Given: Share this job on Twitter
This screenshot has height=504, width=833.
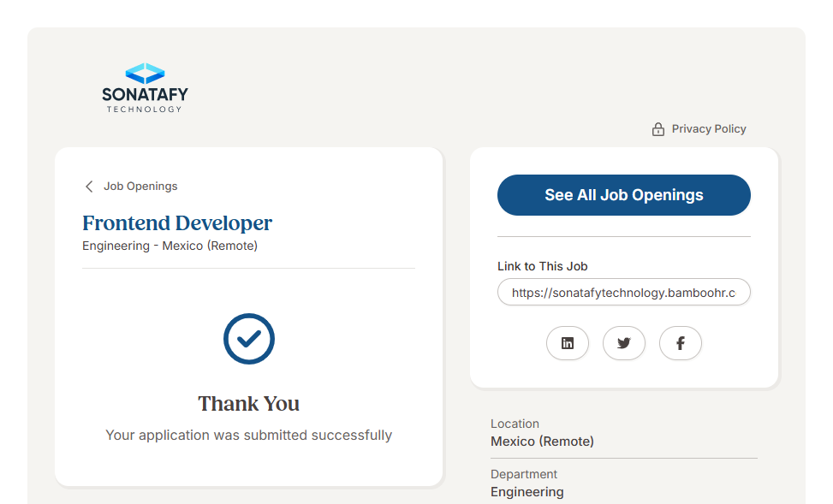Looking at the screenshot, I should click(624, 343).
